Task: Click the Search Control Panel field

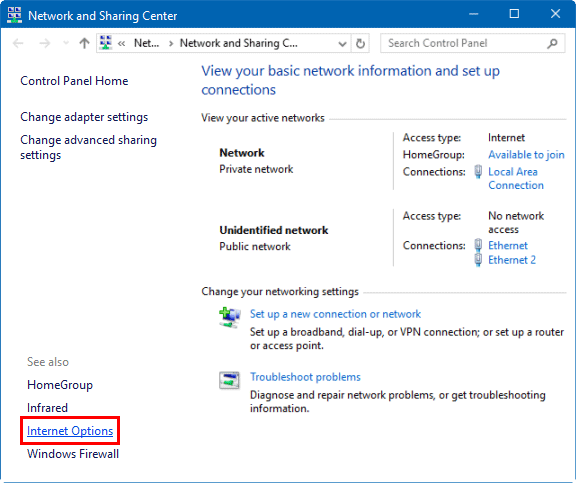Action: [472, 43]
